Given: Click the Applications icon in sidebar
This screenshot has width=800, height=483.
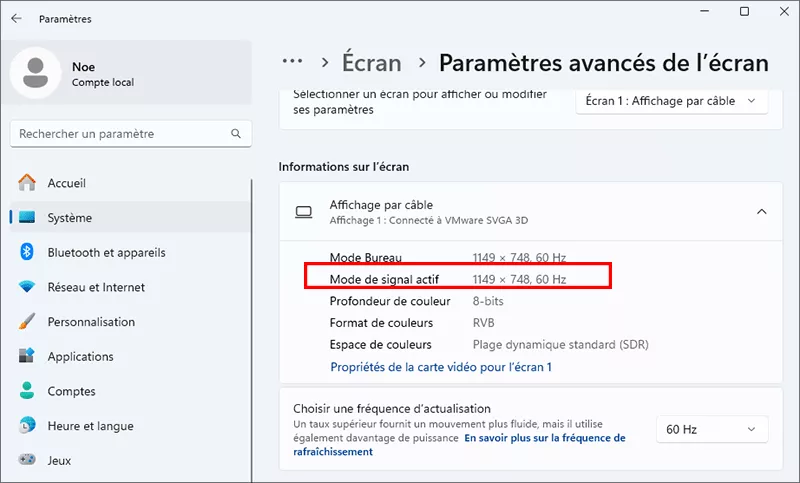Looking at the screenshot, I should 27,355.
